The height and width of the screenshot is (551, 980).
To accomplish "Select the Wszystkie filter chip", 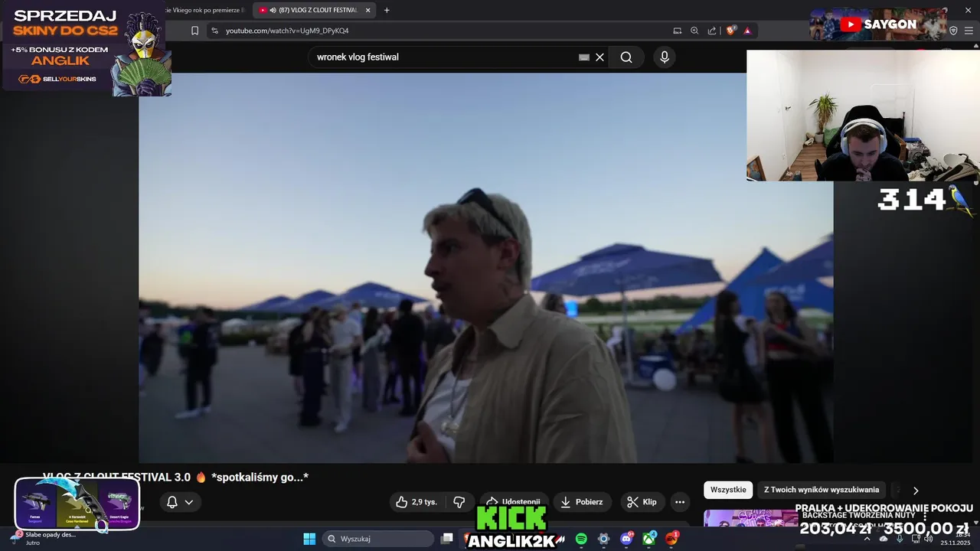I will [728, 490].
